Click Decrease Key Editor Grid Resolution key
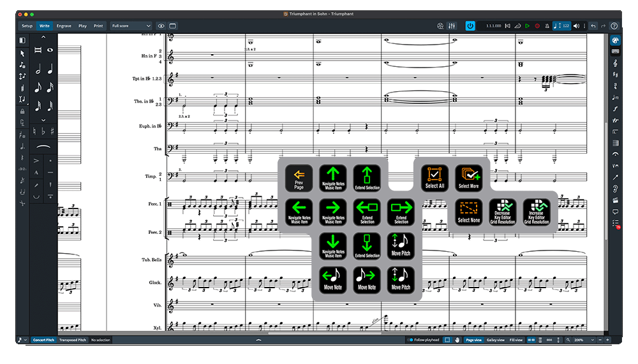638x364 pixels. 503,212
